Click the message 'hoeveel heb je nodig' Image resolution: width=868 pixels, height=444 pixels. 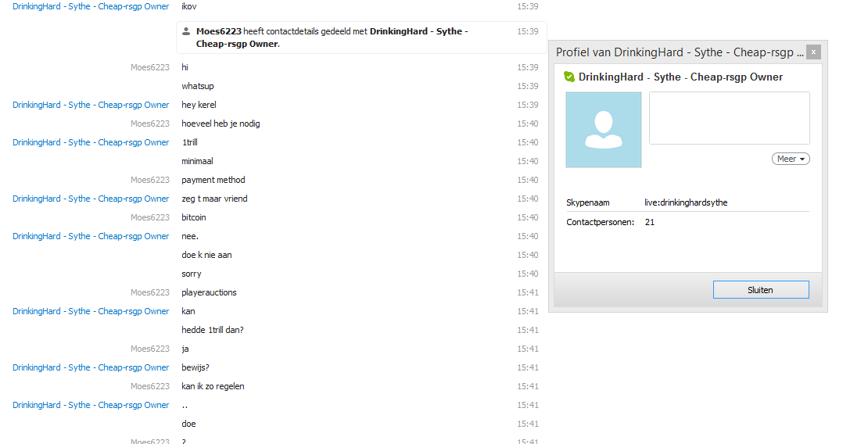click(x=221, y=124)
